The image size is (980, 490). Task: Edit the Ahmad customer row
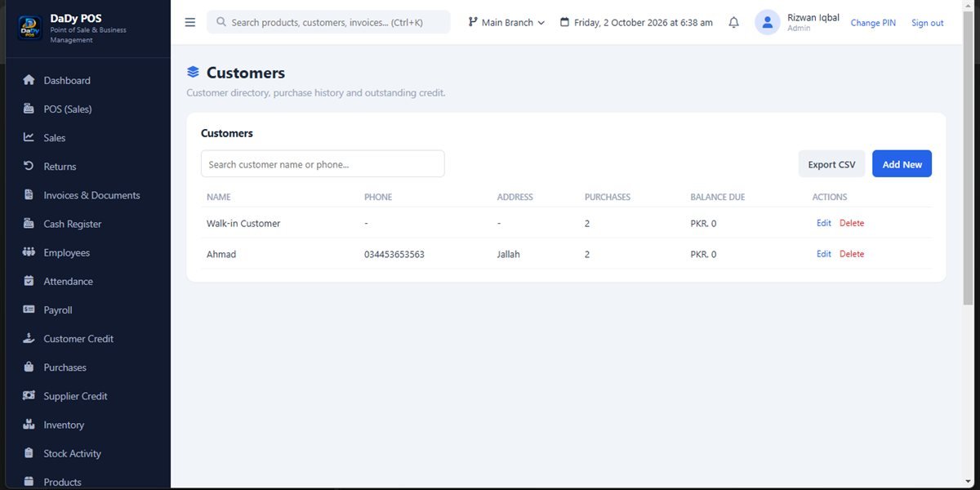[x=823, y=254]
